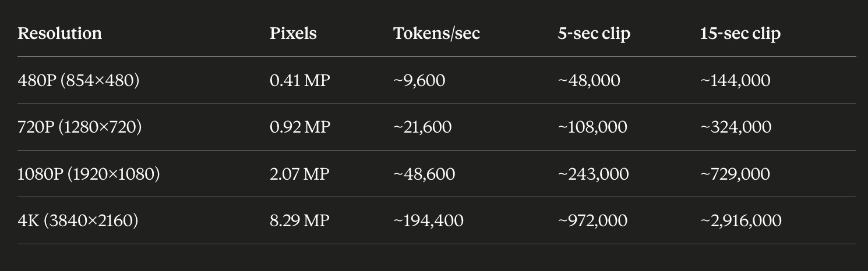The width and height of the screenshot is (868, 271).
Task: Click the Pixels column header
Action: coord(293,33)
